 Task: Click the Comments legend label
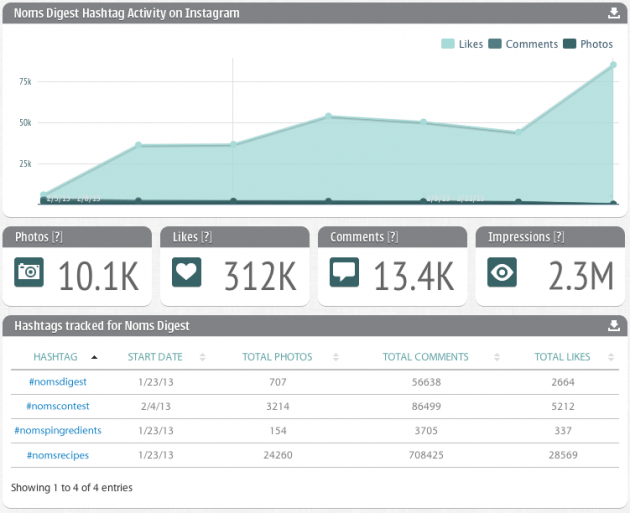tap(532, 44)
